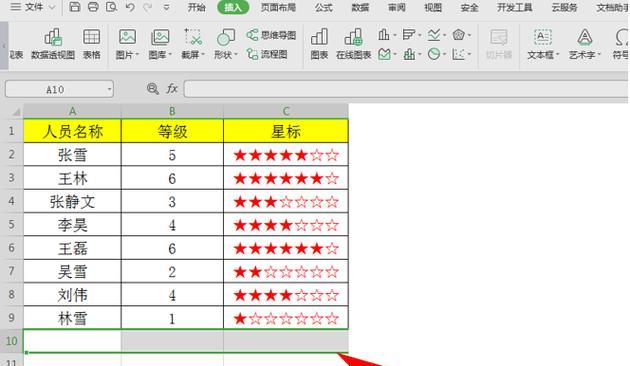Insert a 文本框 text box
630x366 pixels.
point(542,44)
